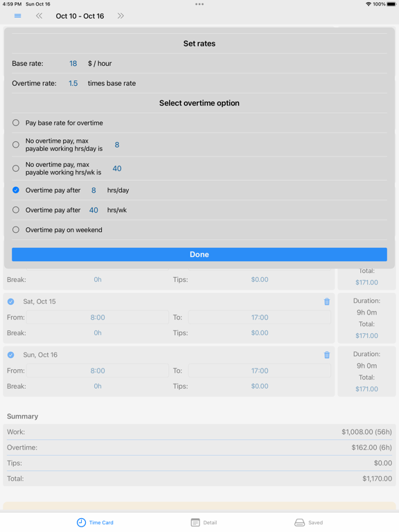
Task: Select Pay base rate for overtime
Action: (16, 123)
